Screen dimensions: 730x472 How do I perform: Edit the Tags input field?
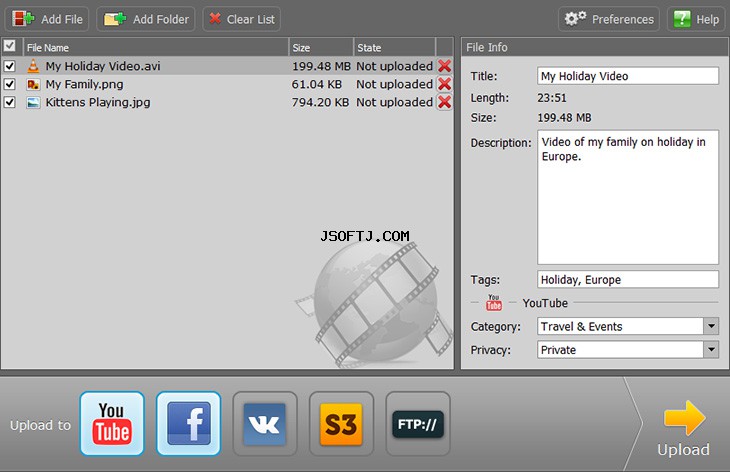click(628, 279)
